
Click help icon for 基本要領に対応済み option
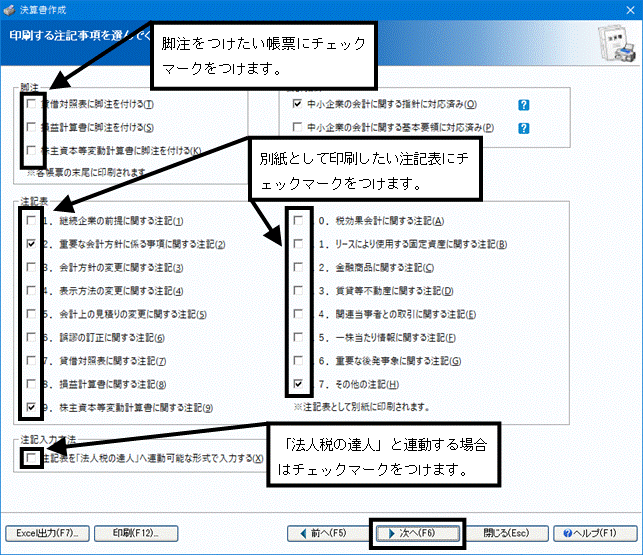click(x=524, y=128)
